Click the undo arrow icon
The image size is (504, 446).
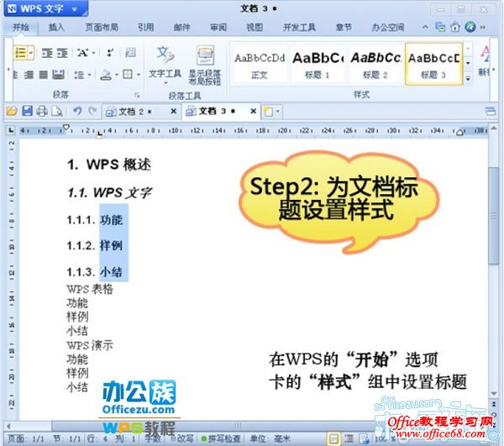pos(77,111)
